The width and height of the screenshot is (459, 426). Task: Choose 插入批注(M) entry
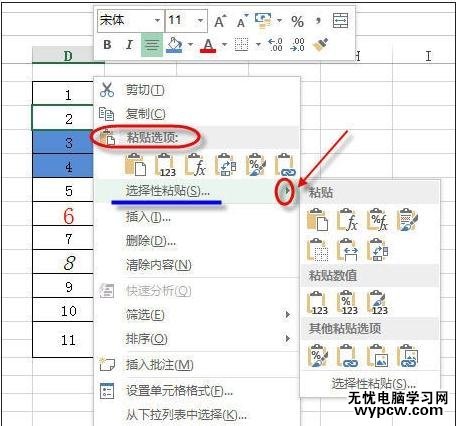pos(197,365)
